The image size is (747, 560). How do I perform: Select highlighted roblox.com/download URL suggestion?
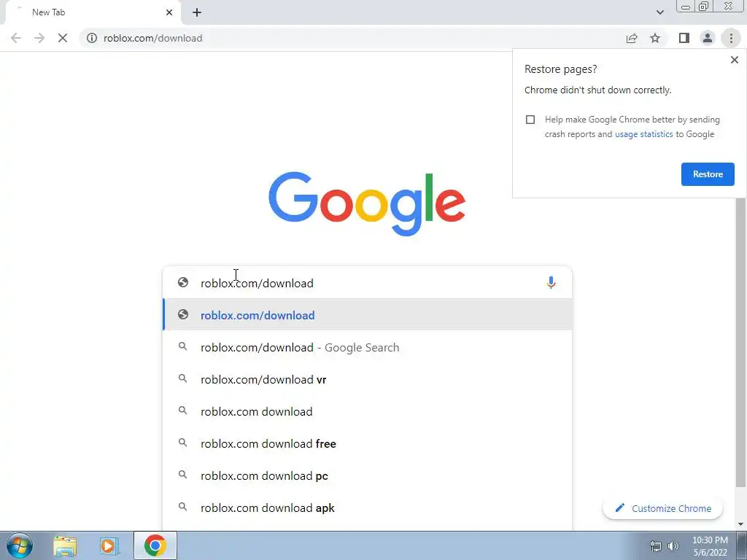pos(368,315)
